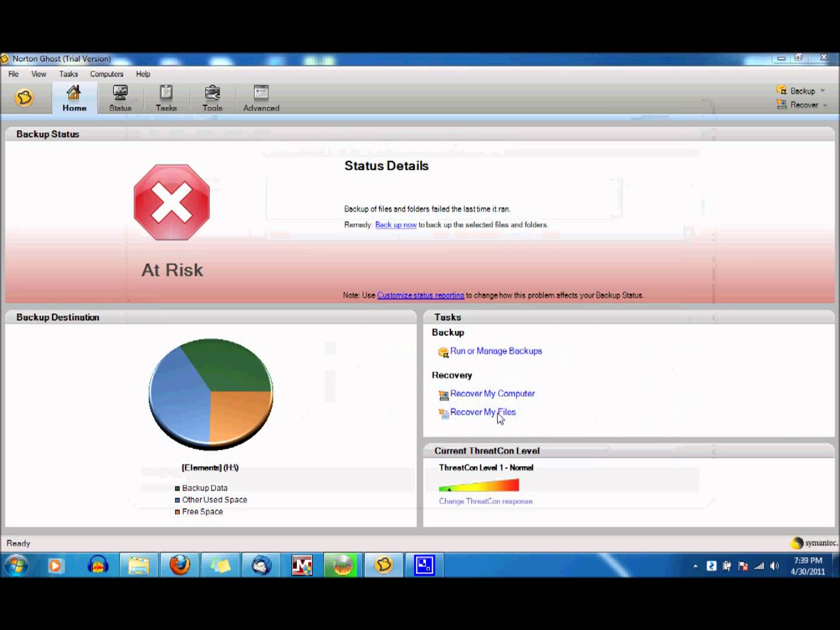
Task: Open the headphones audio app in taskbar
Action: (97, 565)
